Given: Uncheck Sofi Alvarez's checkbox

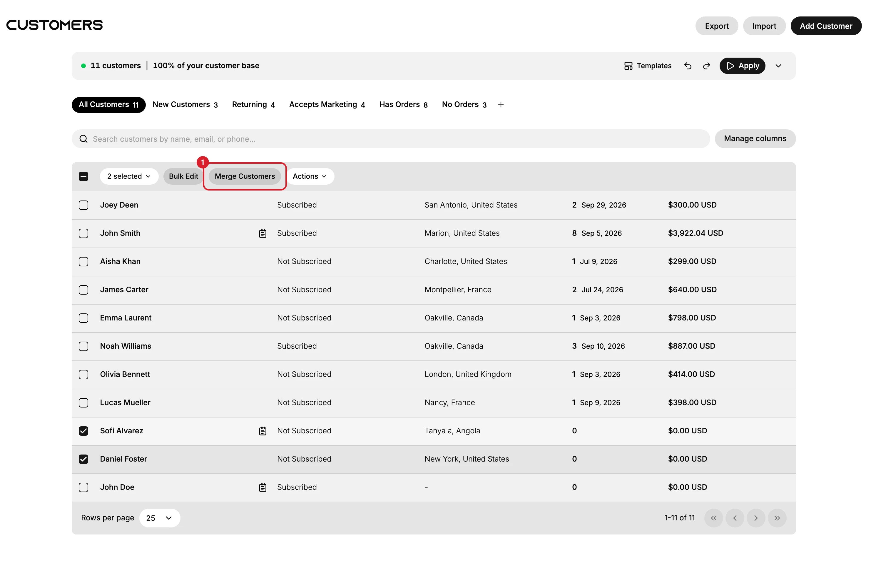Looking at the screenshot, I should (83, 431).
